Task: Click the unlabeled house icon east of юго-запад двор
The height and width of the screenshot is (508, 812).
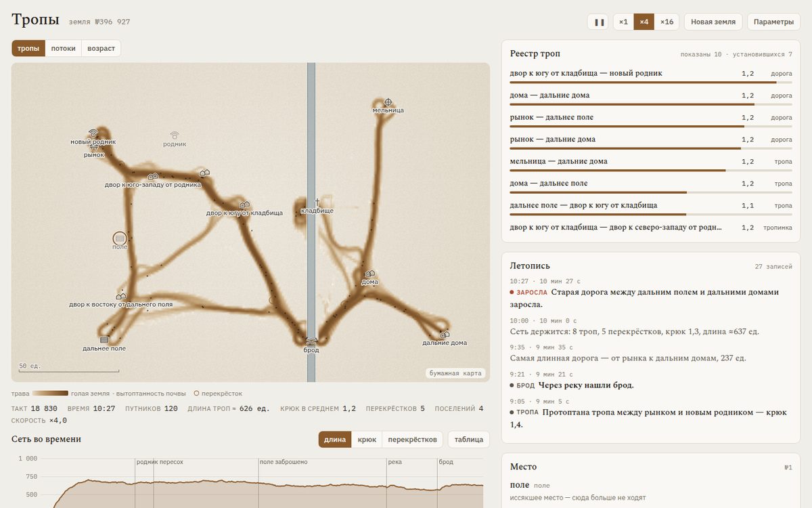Action: (204, 173)
